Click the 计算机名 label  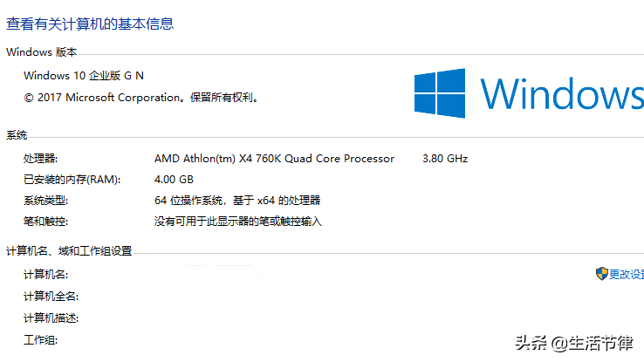click(46, 274)
